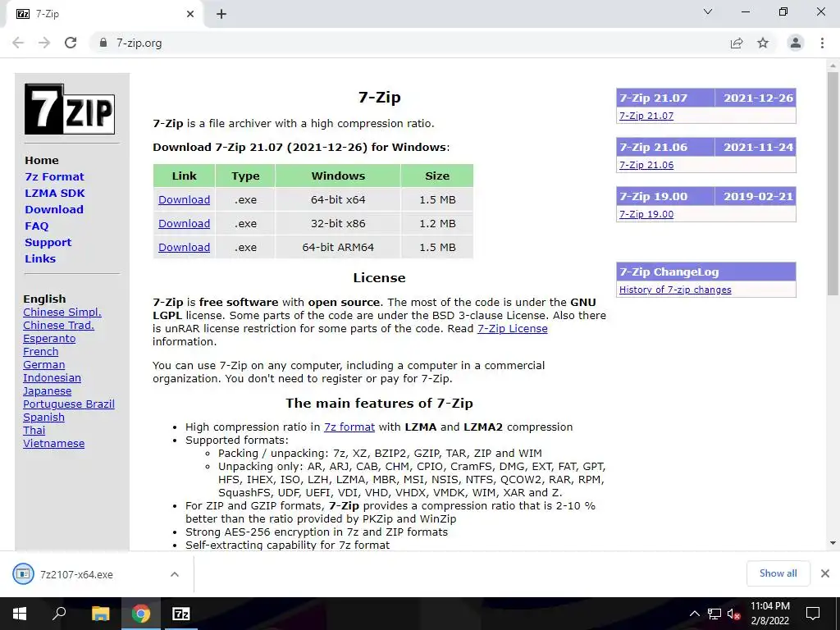
Task: Open the 7z format link in features
Action: [x=349, y=427]
